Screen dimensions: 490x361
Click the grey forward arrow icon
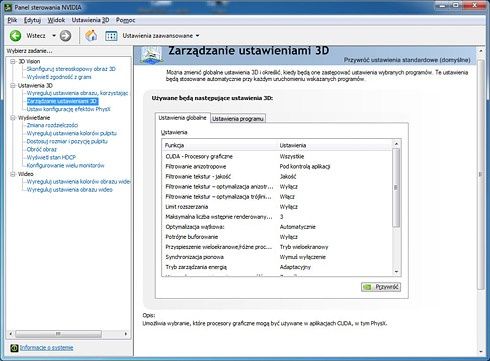65,36
